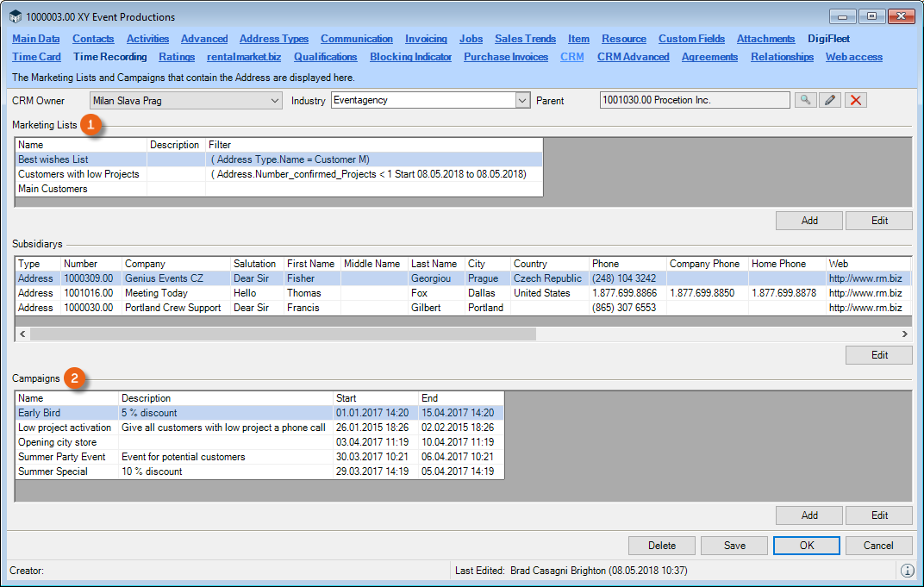Click the info icon in status bar
Image resolution: width=924 pixels, height=587 pixels.
coord(907,571)
